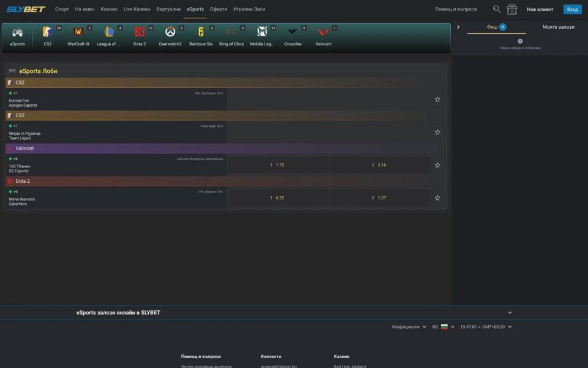This screenshot has width=588, height=368.
Task: Open the search magnifier icon
Action: pos(497,9)
